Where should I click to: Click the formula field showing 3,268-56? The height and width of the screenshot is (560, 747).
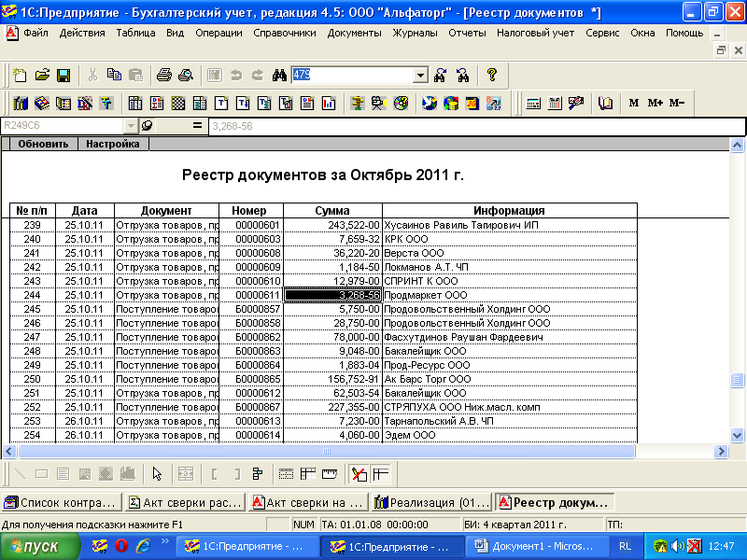[x=476, y=126]
